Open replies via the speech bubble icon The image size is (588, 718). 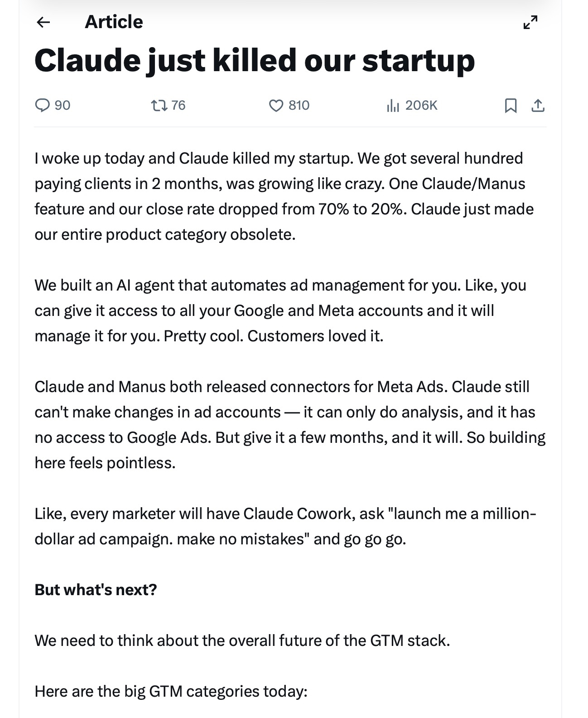click(42, 105)
